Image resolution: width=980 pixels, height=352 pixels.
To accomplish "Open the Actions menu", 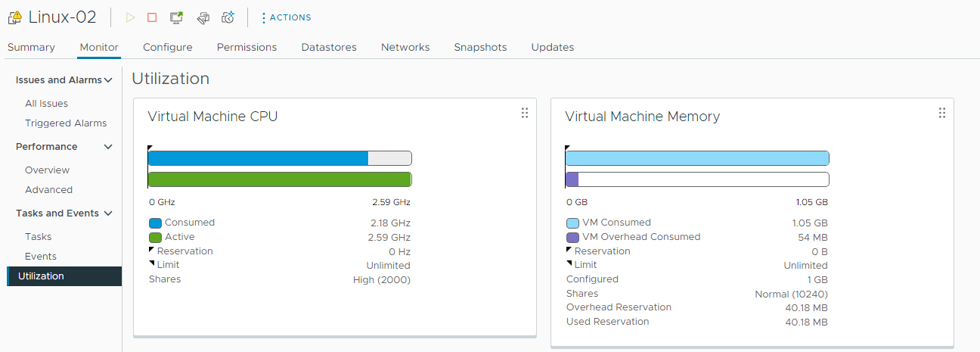I will pos(286,17).
